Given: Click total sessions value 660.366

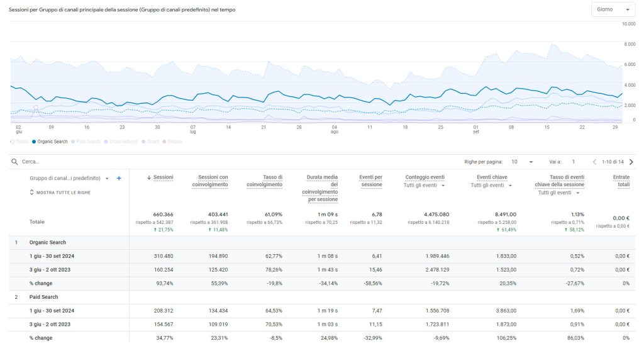Looking at the screenshot, I should point(163,215).
